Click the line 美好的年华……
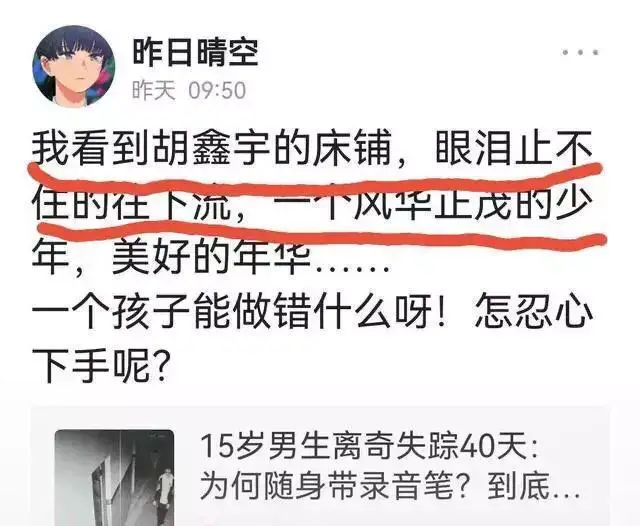This screenshot has height=526, width=640. click(250, 258)
